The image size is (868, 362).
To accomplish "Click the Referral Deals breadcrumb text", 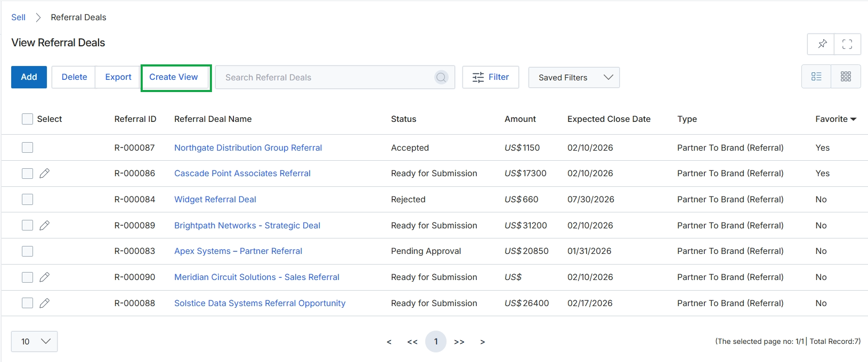I will 78,17.
